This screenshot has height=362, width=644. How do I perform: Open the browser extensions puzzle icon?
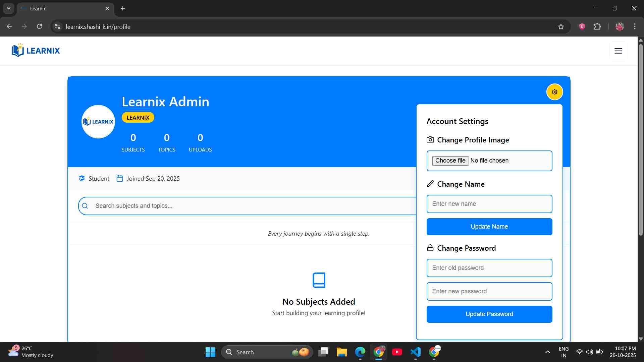coord(597,26)
